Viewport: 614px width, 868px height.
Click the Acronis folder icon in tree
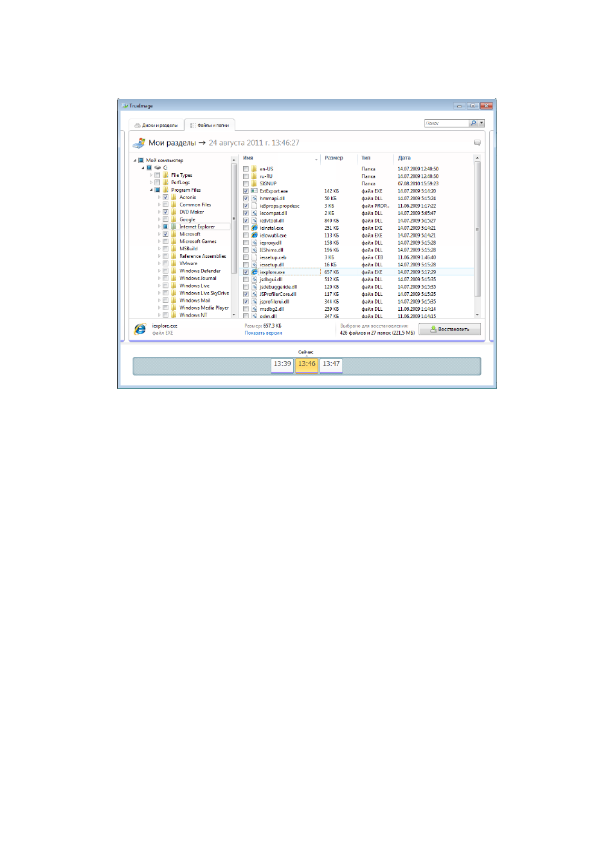pyautogui.click(x=174, y=198)
